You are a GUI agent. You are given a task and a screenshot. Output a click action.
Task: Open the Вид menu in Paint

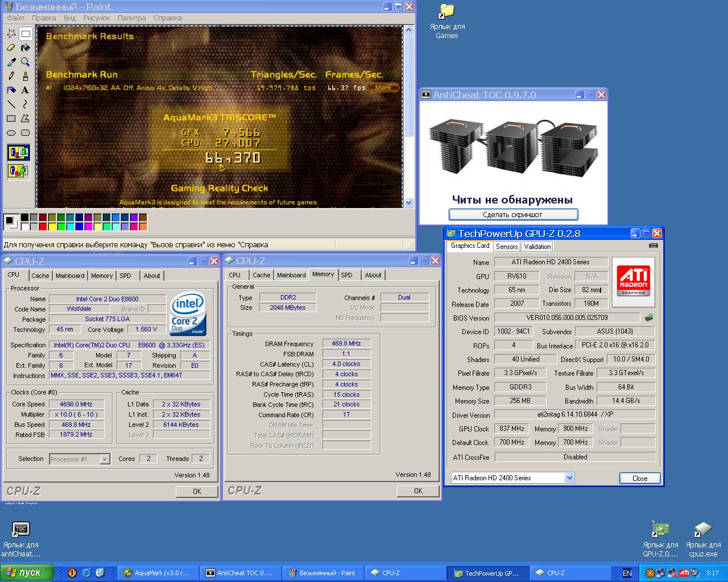pyautogui.click(x=69, y=18)
